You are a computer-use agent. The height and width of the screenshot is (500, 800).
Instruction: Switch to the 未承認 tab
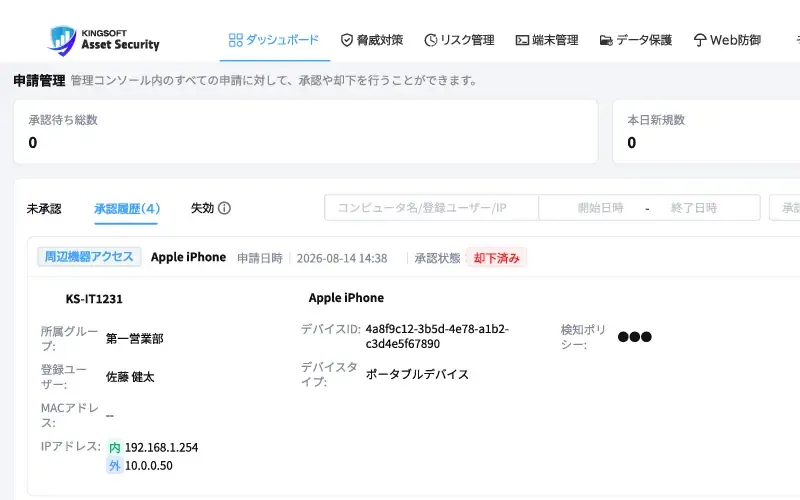click(x=44, y=209)
